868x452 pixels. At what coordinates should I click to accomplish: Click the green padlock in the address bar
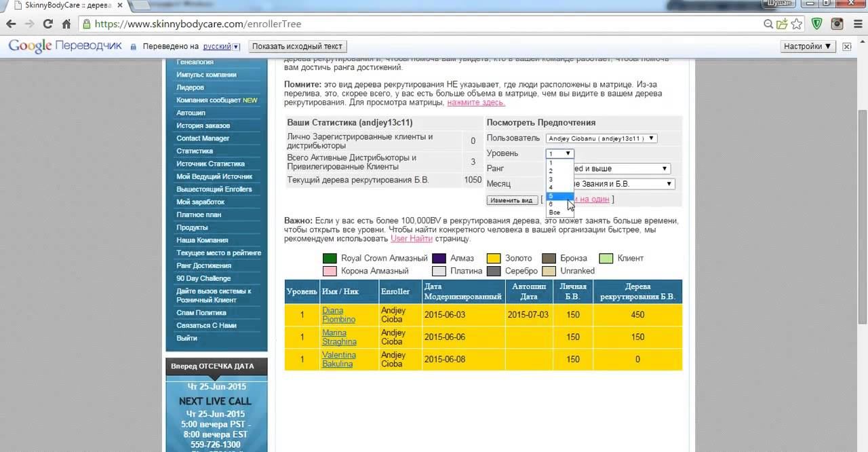coord(87,24)
